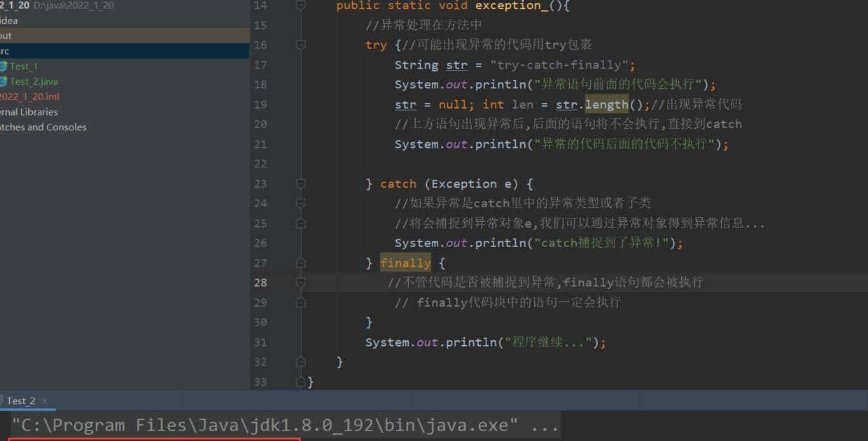
Task: Collapse the finally block marker at line 27
Action: [301, 262]
